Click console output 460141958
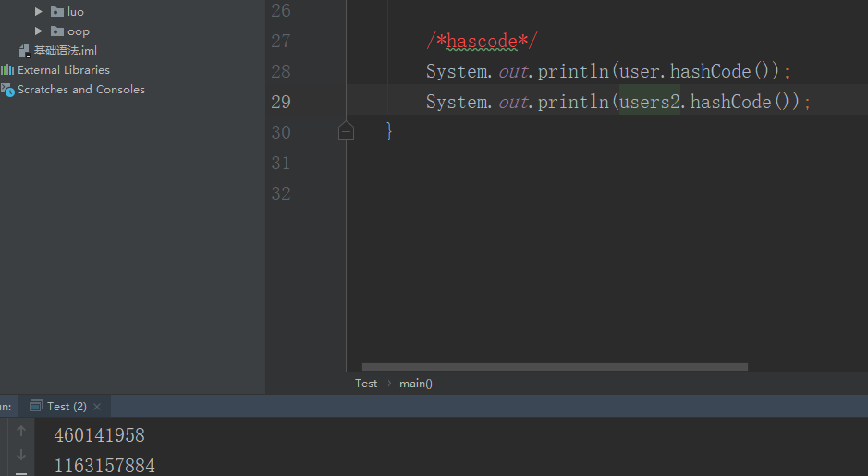 click(x=100, y=435)
